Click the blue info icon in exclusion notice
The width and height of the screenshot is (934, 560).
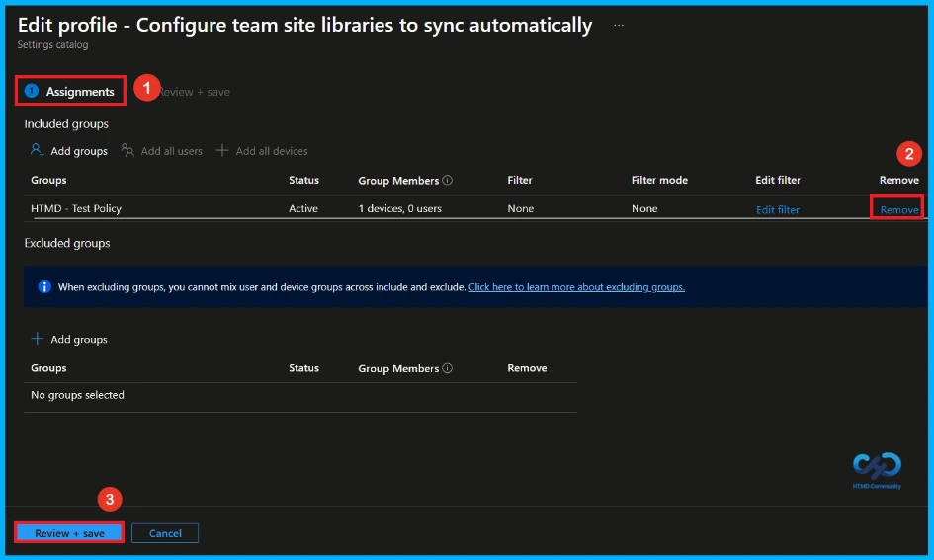(44, 286)
